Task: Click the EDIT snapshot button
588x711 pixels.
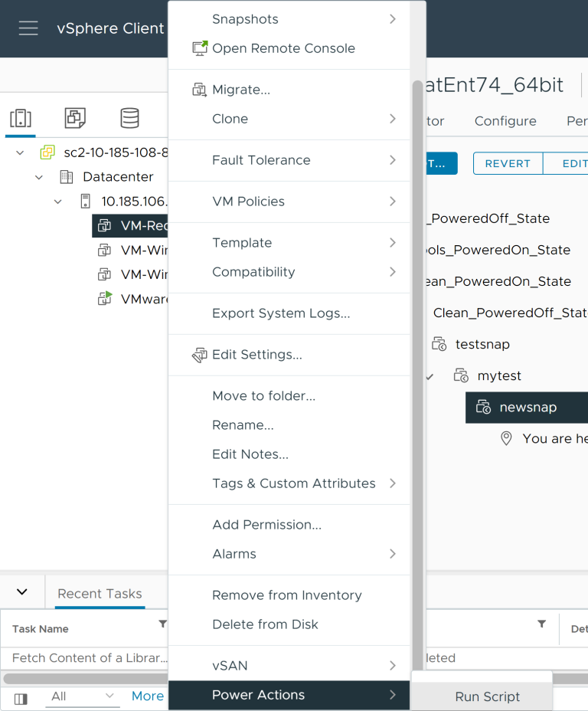Action: 566,163
